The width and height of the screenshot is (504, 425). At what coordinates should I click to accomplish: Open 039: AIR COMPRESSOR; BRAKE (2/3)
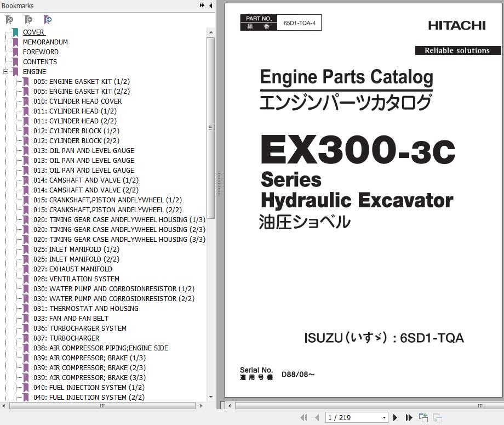[x=89, y=368]
